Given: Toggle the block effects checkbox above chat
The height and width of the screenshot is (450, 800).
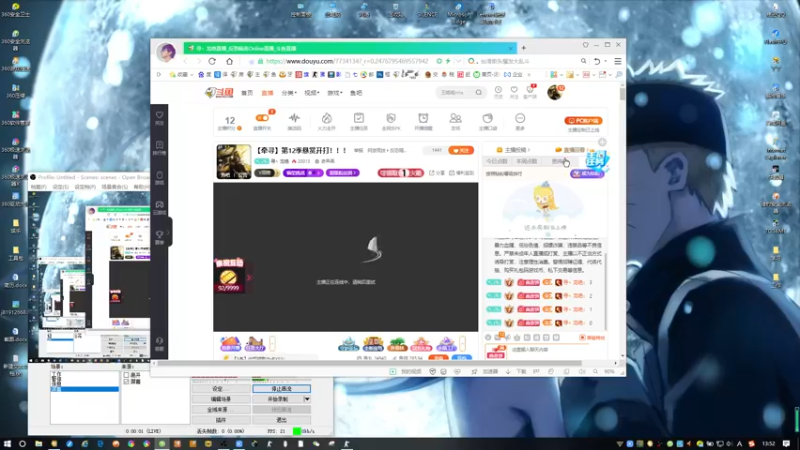Looking at the screenshot, I should pos(582,338).
